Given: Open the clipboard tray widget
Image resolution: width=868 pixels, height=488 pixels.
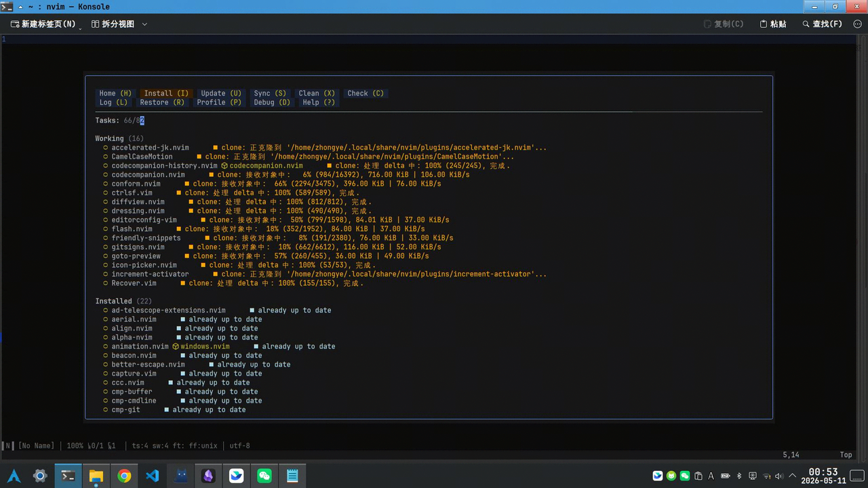Looking at the screenshot, I should (x=698, y=476).
